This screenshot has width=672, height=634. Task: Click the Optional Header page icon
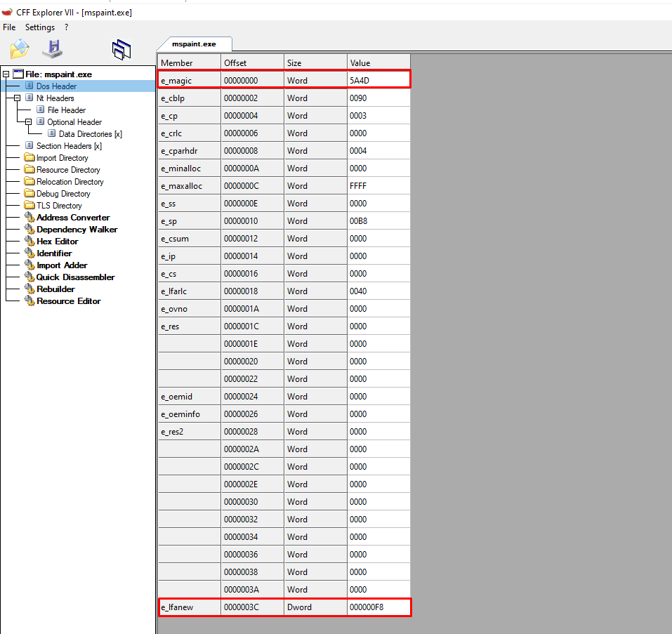coord(40,121)
